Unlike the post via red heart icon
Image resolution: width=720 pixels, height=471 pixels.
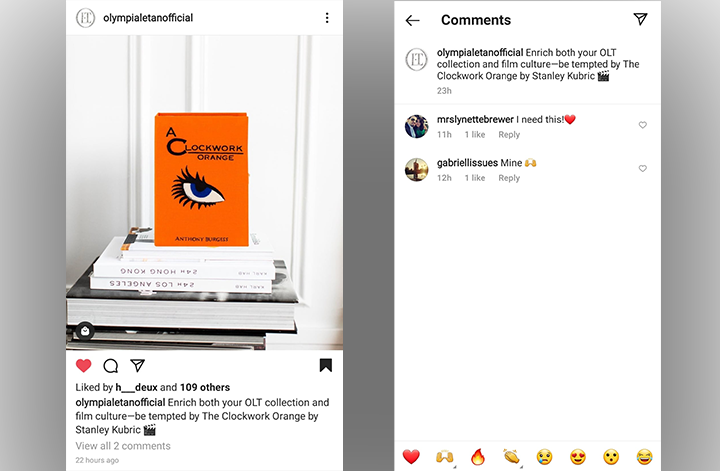84,365
